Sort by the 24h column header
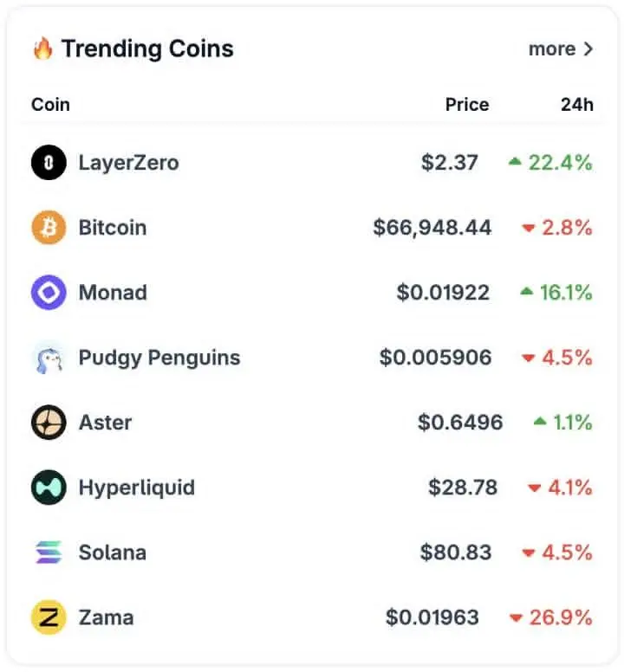The height and width of the screenshot is (672, 624). 576,105
